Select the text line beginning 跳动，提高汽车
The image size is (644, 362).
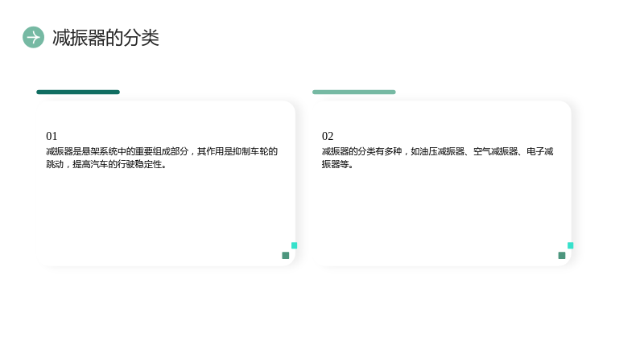point(106,164)
